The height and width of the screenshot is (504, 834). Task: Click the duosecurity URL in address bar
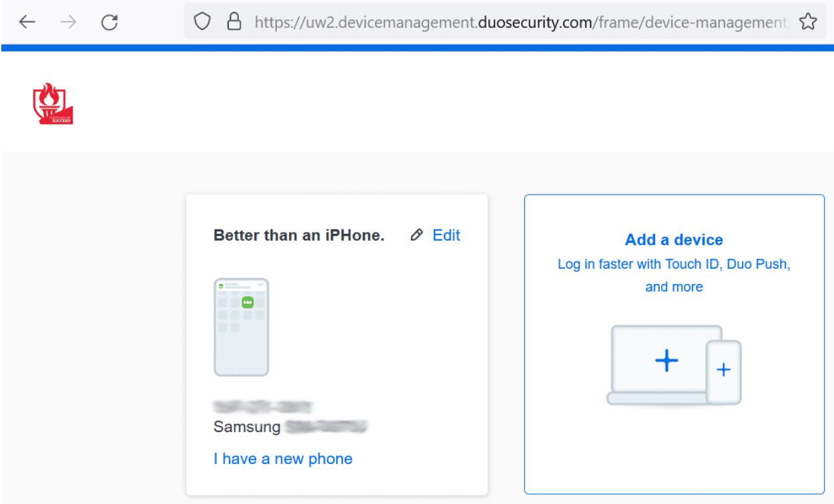(522, 22)
